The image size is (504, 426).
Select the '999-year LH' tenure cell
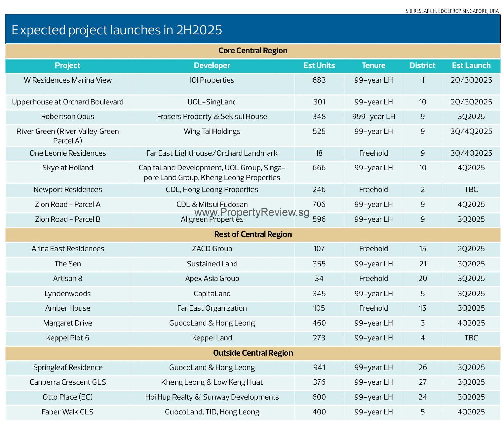(374, 117)
